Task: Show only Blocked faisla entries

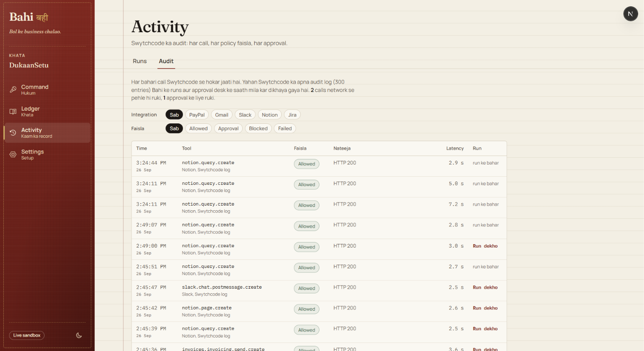Action: [258, 128]
